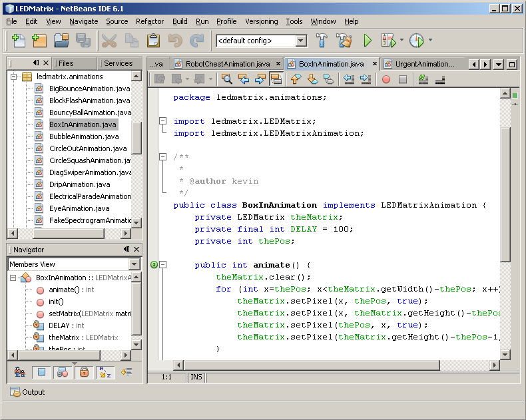The width and height of the screenshot is (526, 420).
Task: Click the Redo arrow icon
Action: pos(197,41)
